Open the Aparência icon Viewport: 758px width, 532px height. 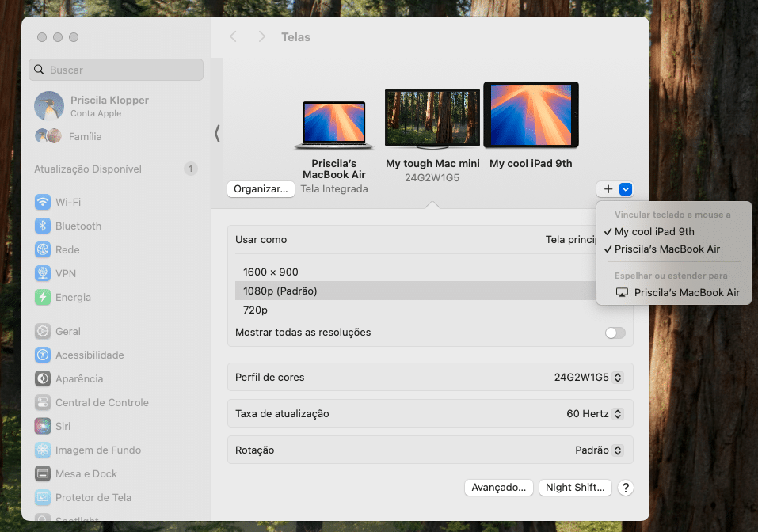pyautogui.click(x=43, y=378)
